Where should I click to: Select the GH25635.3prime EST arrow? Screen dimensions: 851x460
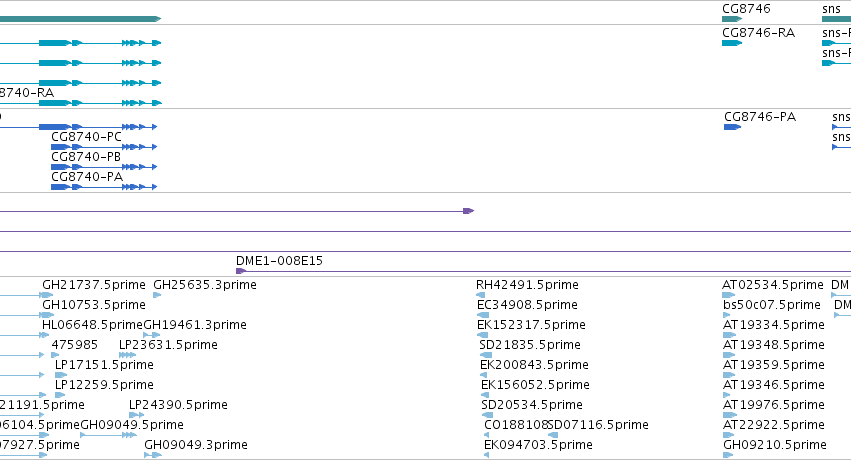(x=157, y=295)
